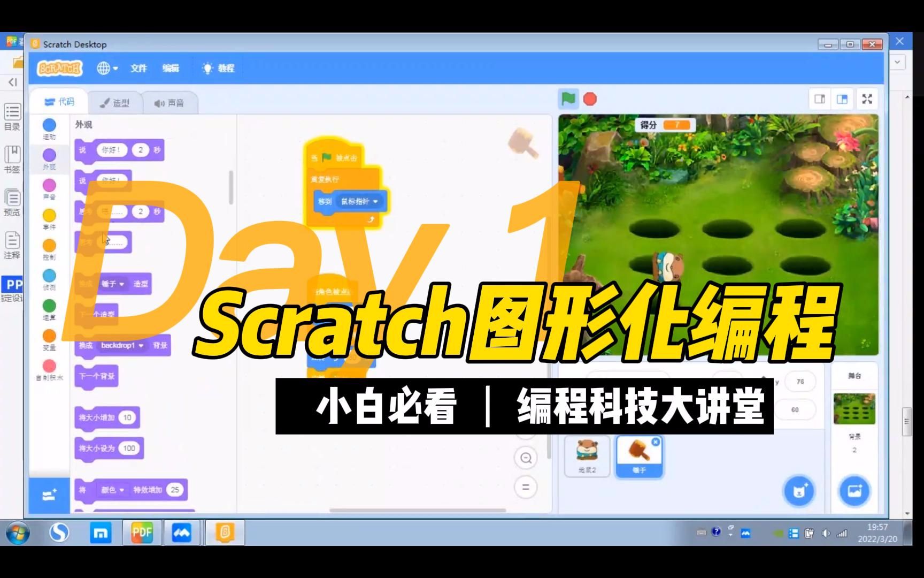Open the PDF taskbar icon
This screenshot has height=578, width=924.
(142, 533)
